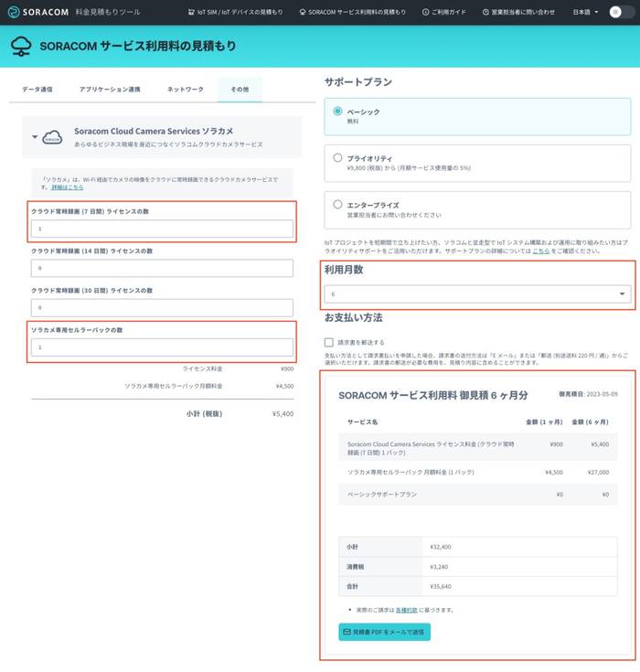Click the SORACOM logo in header
Viewport: 640px width, 672px height.
[x=38, y=12]
